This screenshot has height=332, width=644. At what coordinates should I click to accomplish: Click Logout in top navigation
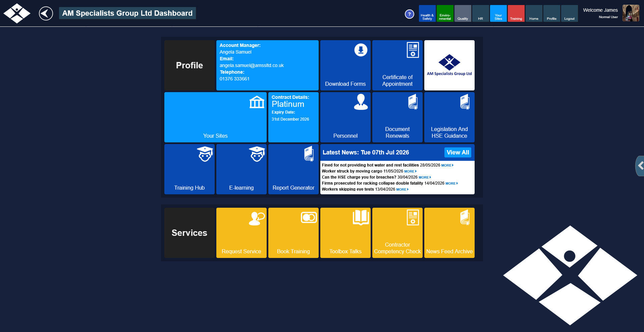[x=570, y=13]
